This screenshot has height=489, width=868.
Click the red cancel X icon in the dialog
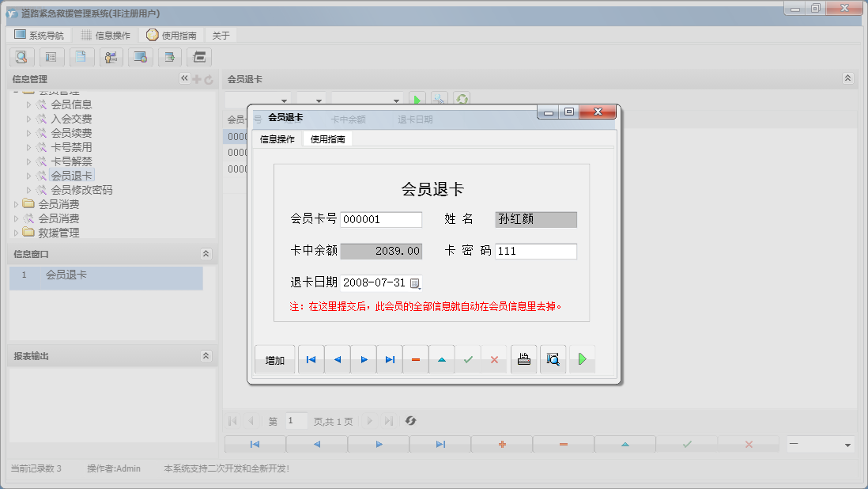(494, 358)
